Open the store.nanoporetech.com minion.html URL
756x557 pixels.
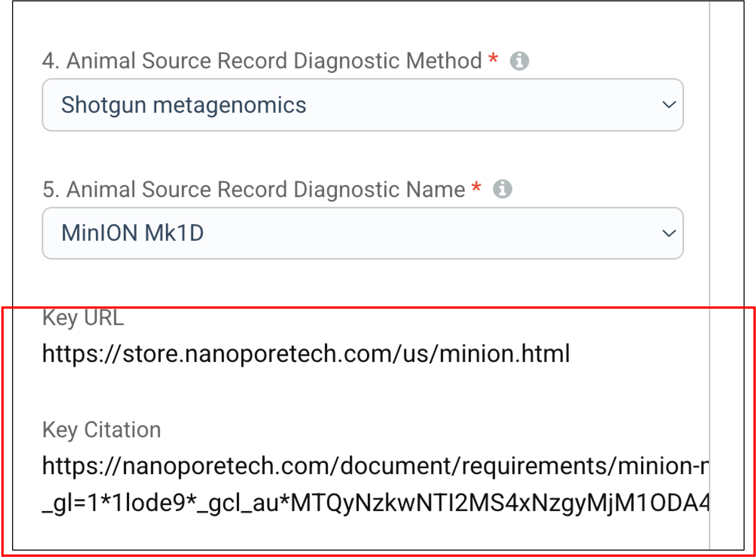(x=306, y=354)
